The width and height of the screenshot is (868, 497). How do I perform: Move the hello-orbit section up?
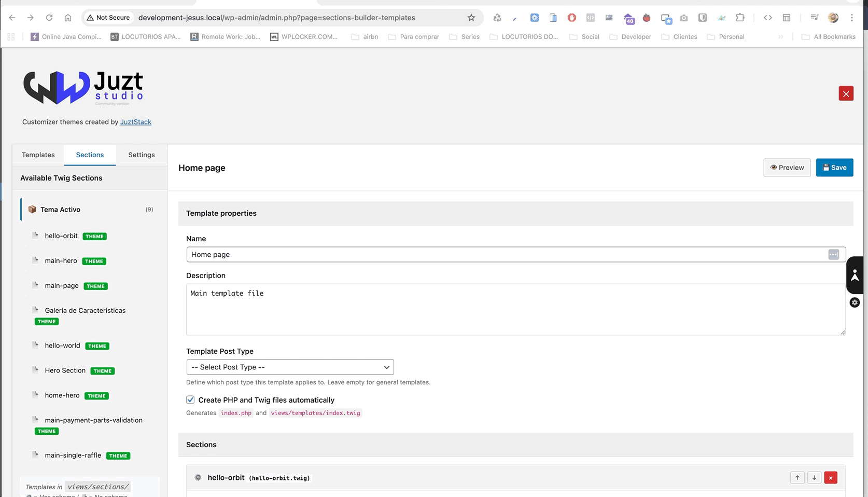797,478
